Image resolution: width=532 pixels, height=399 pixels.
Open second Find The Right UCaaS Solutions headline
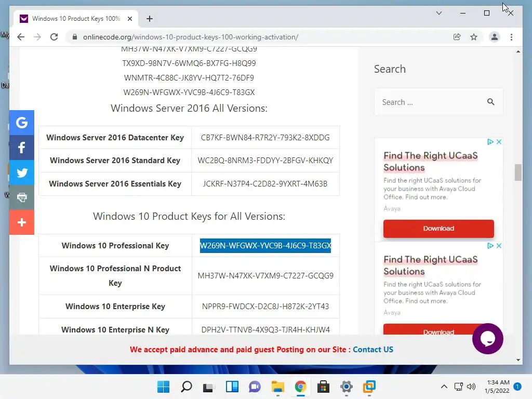point(431,265)
